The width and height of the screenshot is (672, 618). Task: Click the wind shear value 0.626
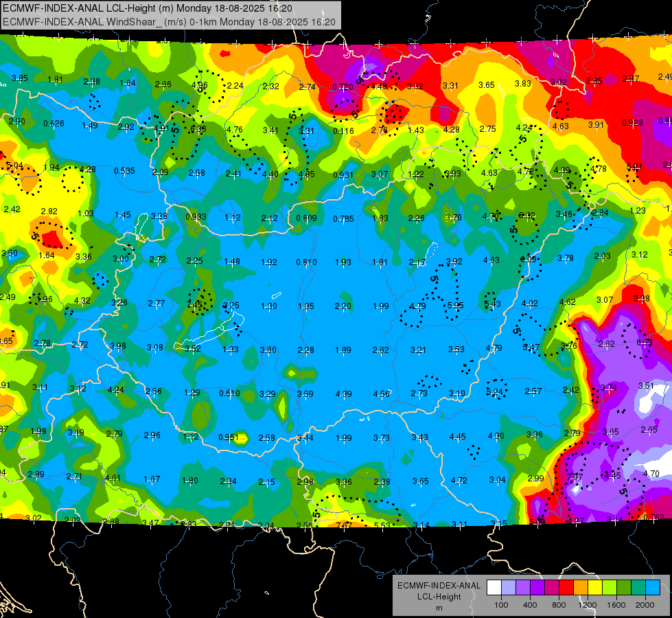(54, 124)
